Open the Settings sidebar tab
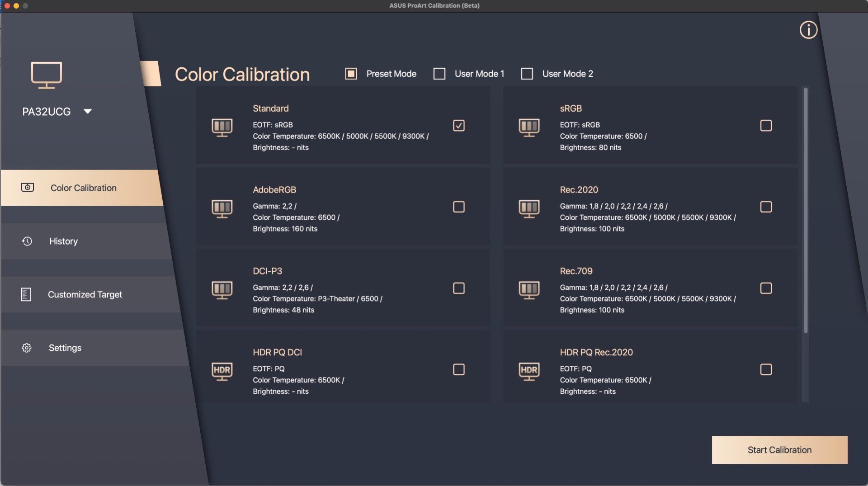Screen dimensions: 868x486 point(95,348)
